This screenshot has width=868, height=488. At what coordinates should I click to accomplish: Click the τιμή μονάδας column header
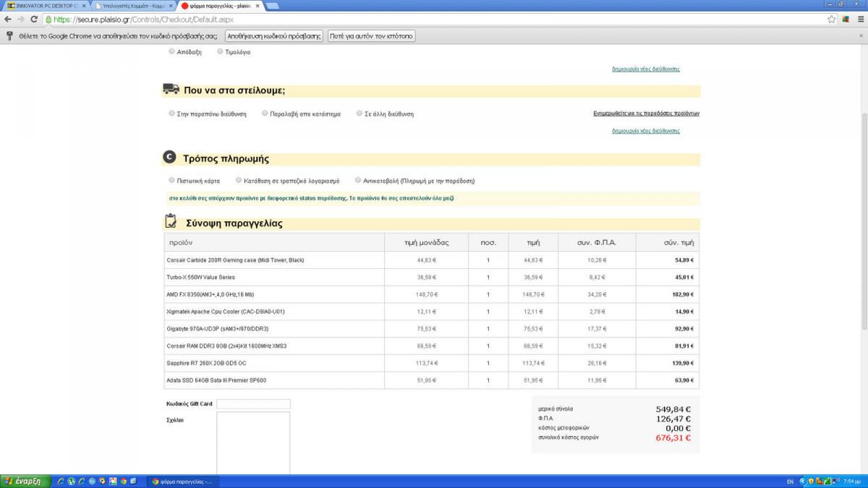click(x=427, y=242)
